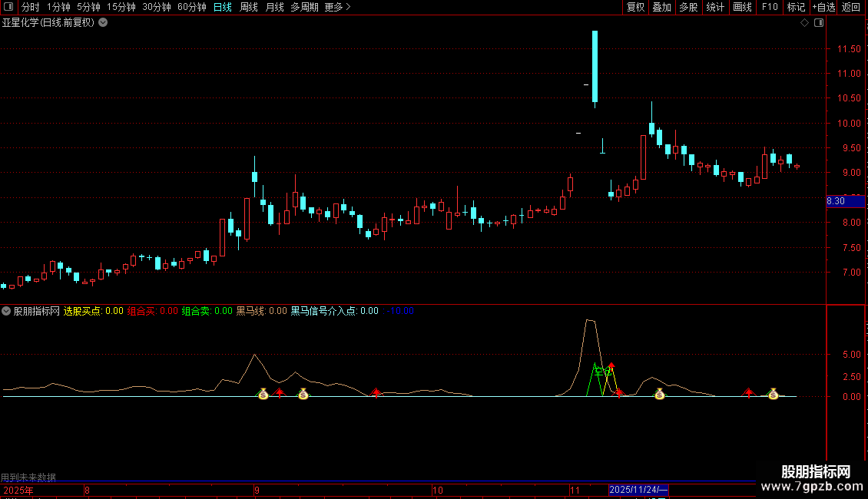This screenshot has width=868, height=499.
Task: Click the 8.30 price tag on axis
Action: pos(845,201)
